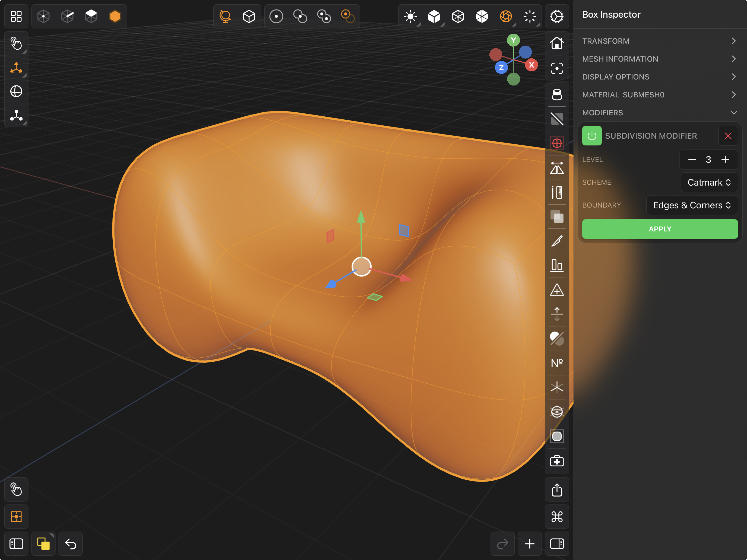Open the share export icon
This screenshot has width=747, height=560.
[556, 489]
